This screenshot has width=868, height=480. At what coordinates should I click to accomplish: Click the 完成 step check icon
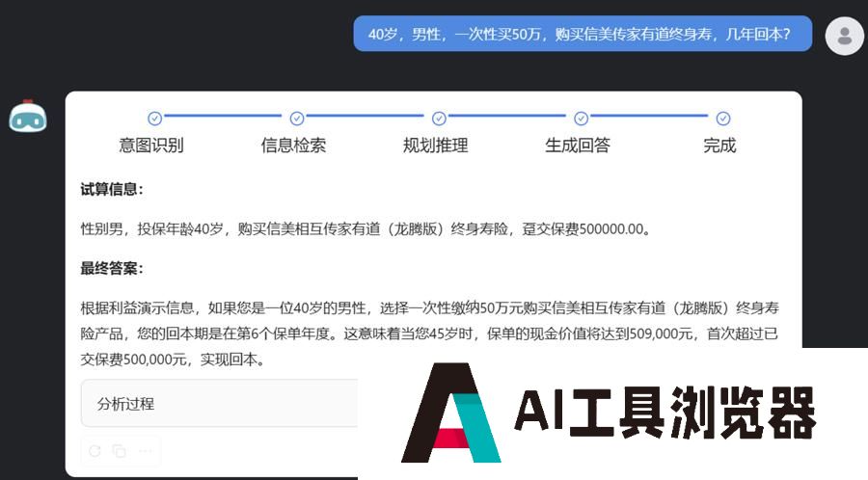tap(723, 119)
